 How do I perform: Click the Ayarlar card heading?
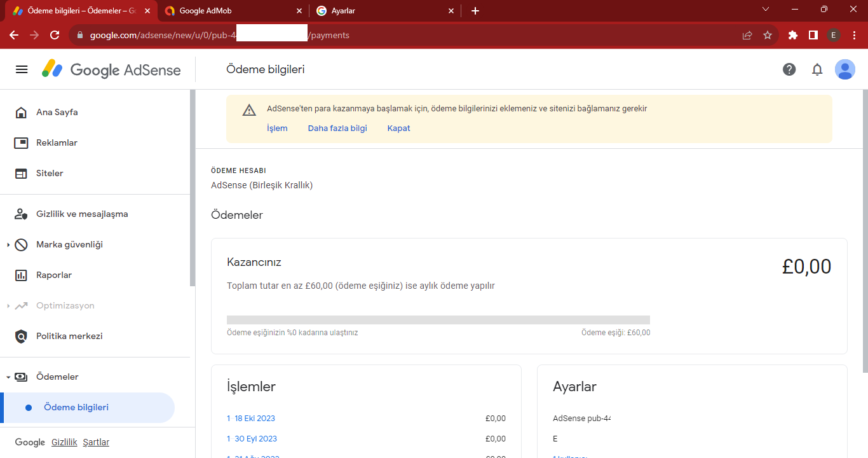point(574,387)
